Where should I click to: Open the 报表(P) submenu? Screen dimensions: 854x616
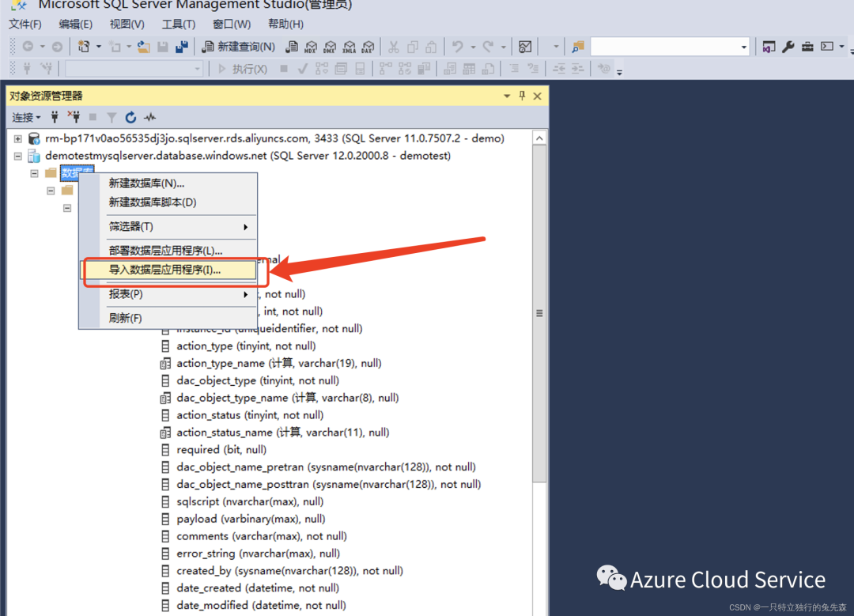(168, 294)
